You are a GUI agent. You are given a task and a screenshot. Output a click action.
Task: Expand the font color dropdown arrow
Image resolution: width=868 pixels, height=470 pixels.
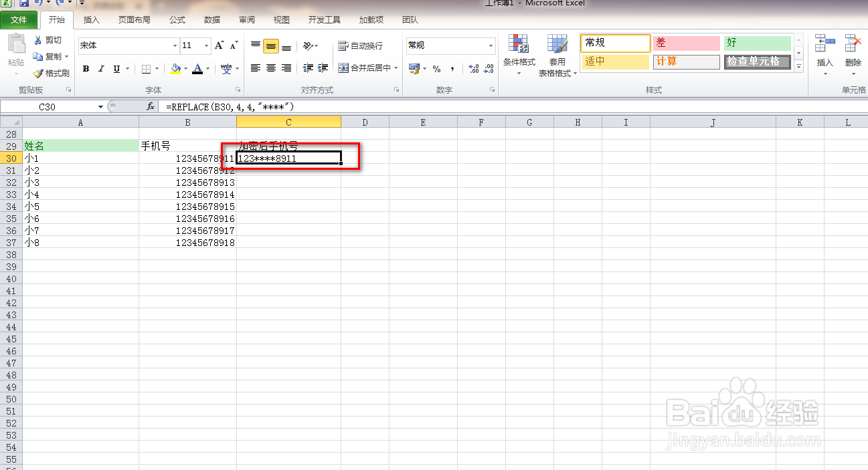pos(207,68)
